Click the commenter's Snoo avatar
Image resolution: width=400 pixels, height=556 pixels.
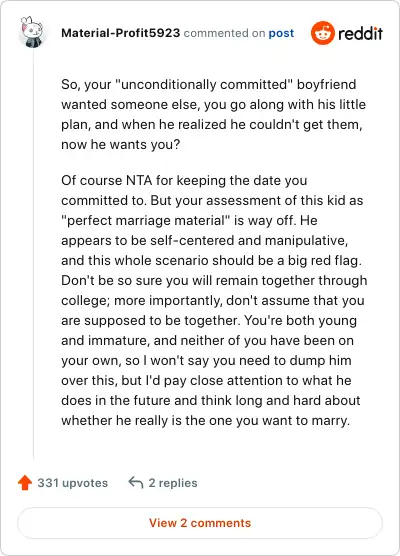tap(32, 32)
